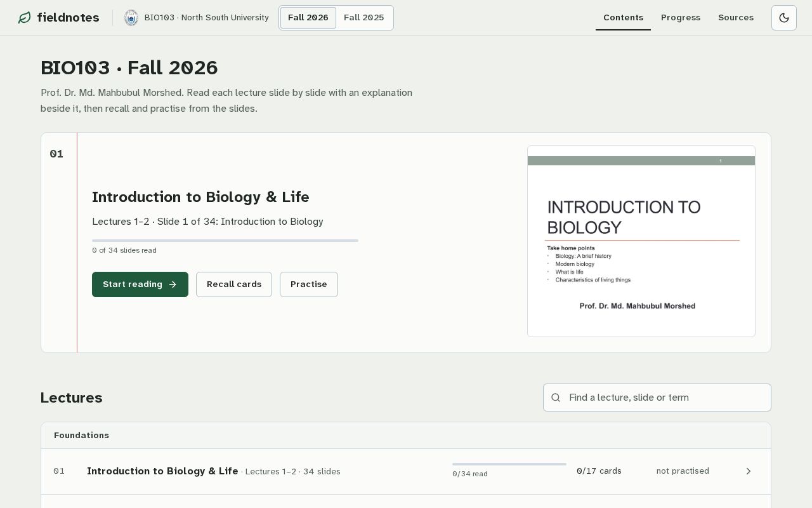
Task: Open the Progress tab
Action: coord(681,18)
